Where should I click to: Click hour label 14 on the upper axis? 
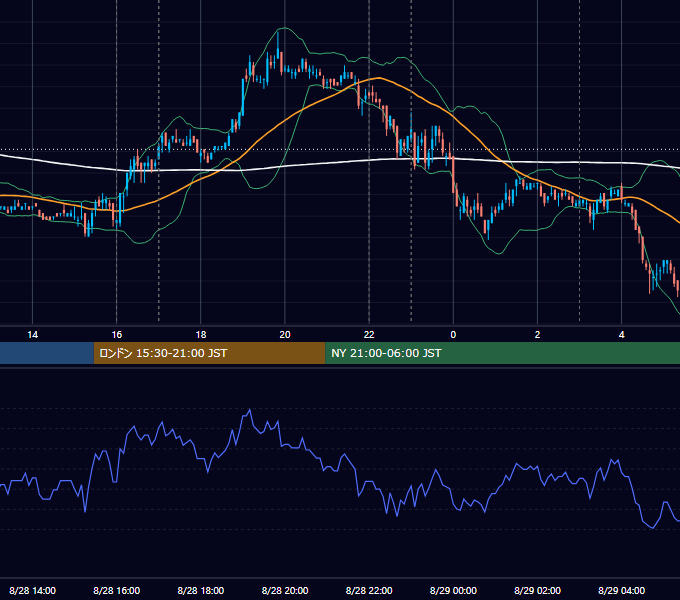point(33,335)
